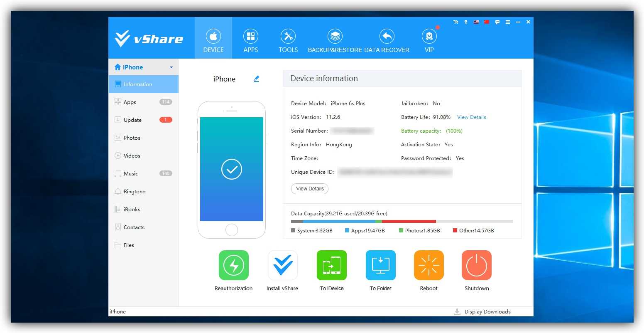Click the key icon in title bar

click(466, 22)
